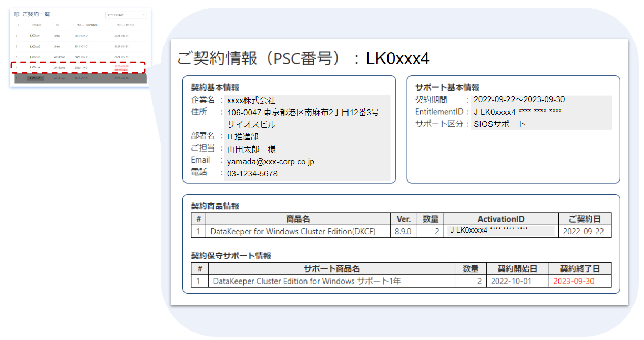Select the contact name 山田太郎 様

point(251,149)
